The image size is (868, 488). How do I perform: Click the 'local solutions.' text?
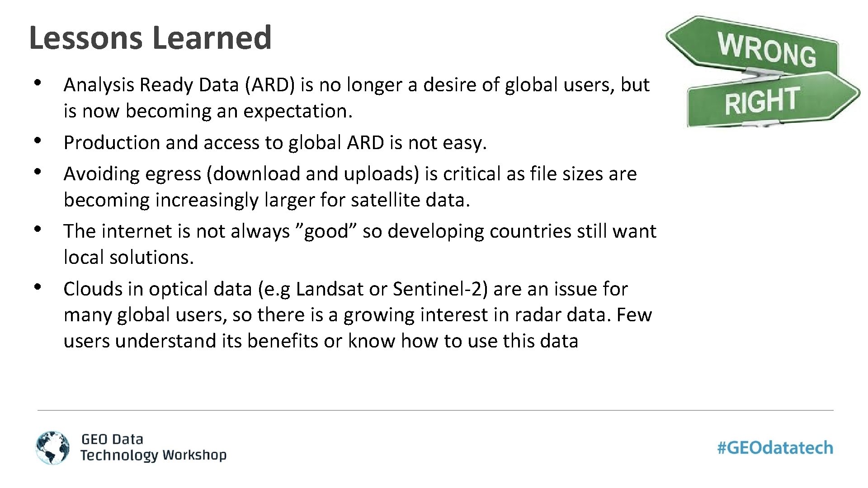click(129, 257)
